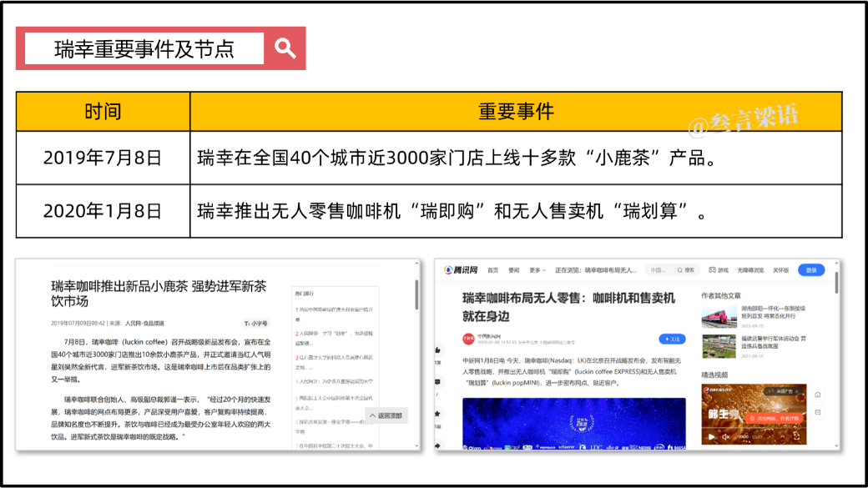Image resolution: width=868 pixels, height=488 pixels.
Task: Click the star favorite icon on the Tencent article
Action: coord(437,414)
